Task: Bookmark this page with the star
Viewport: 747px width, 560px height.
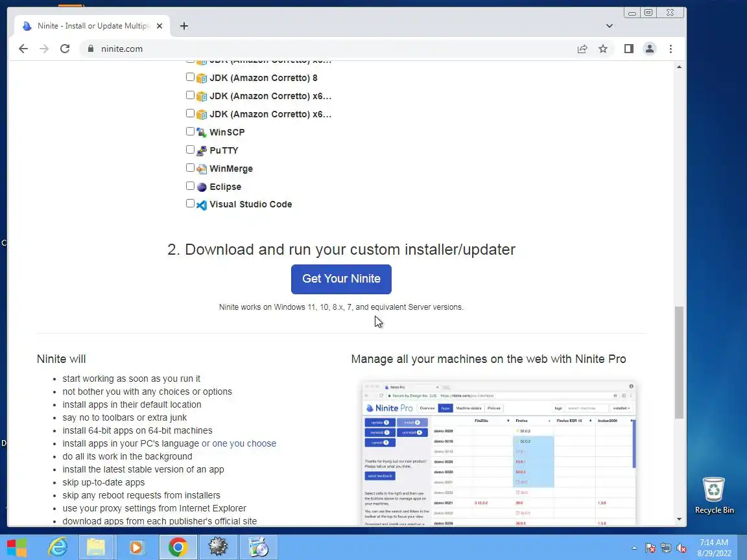Action: 603,49
